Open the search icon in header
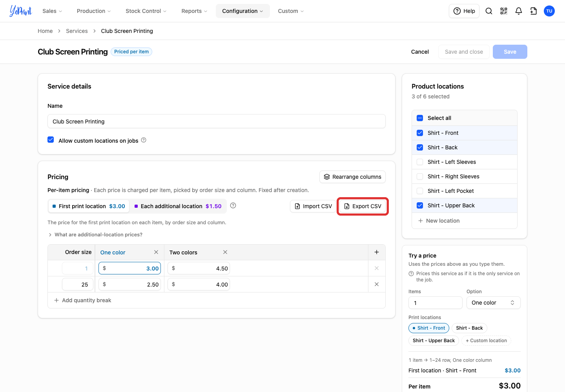 tap(489, 11)
